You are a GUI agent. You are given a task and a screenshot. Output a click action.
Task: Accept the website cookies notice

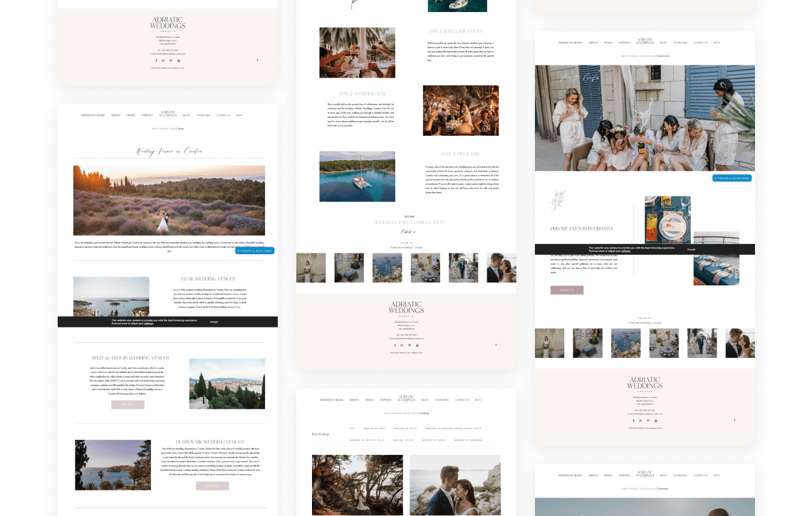coord(214,321)
